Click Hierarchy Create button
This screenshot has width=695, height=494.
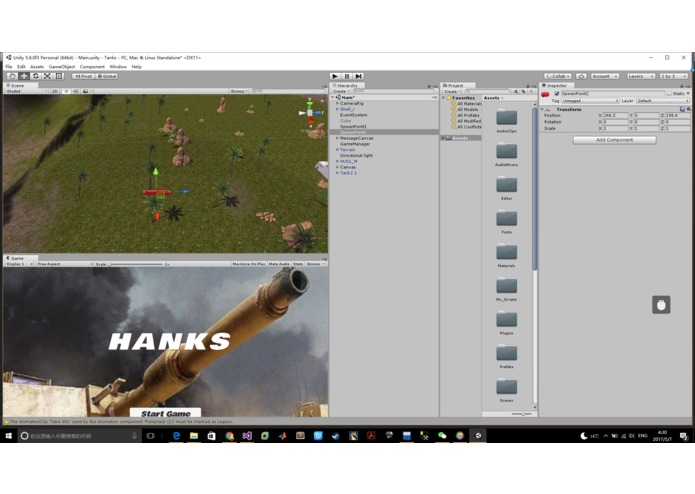(x=340, y=91)
